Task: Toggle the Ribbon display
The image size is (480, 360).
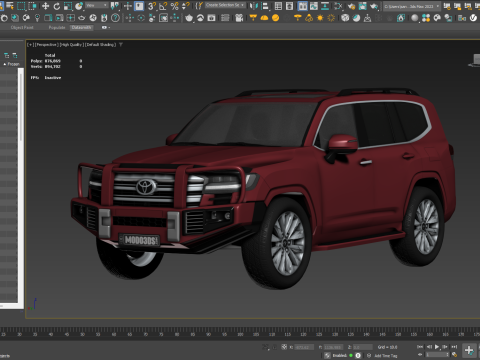Action: [x=302, y=6]
